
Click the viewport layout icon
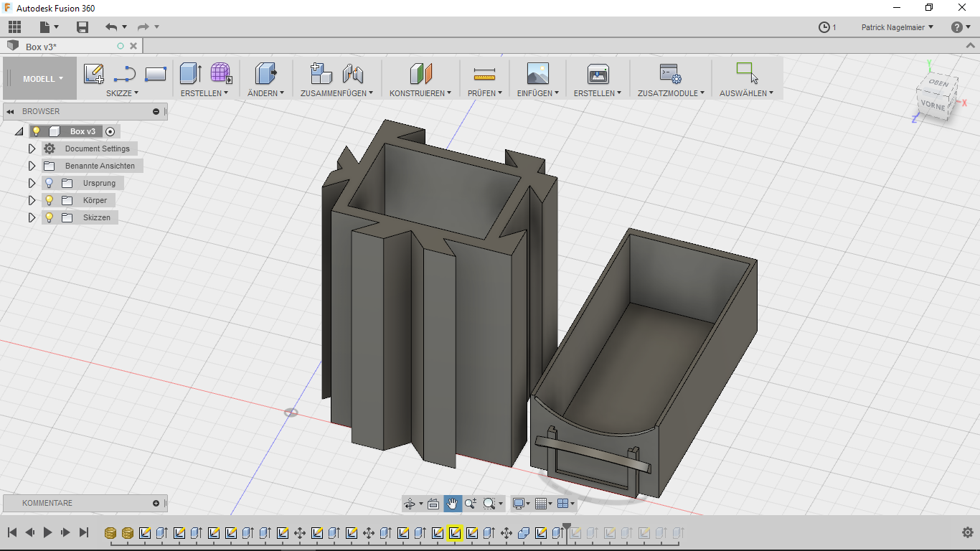pos(564,504)
